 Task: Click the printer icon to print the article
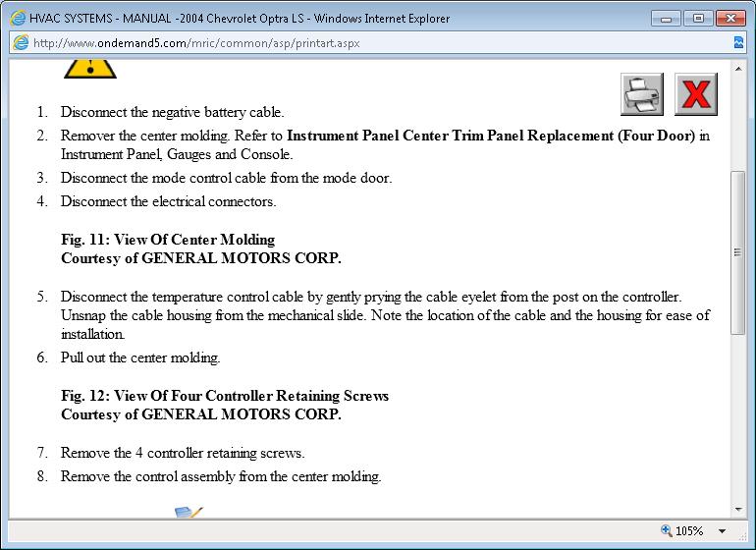[x=642, y=94]
